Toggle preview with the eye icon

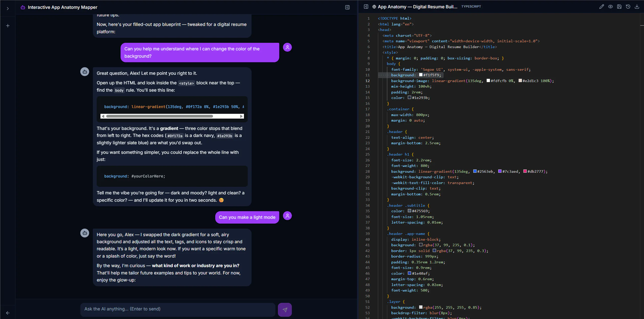[611, 7]
